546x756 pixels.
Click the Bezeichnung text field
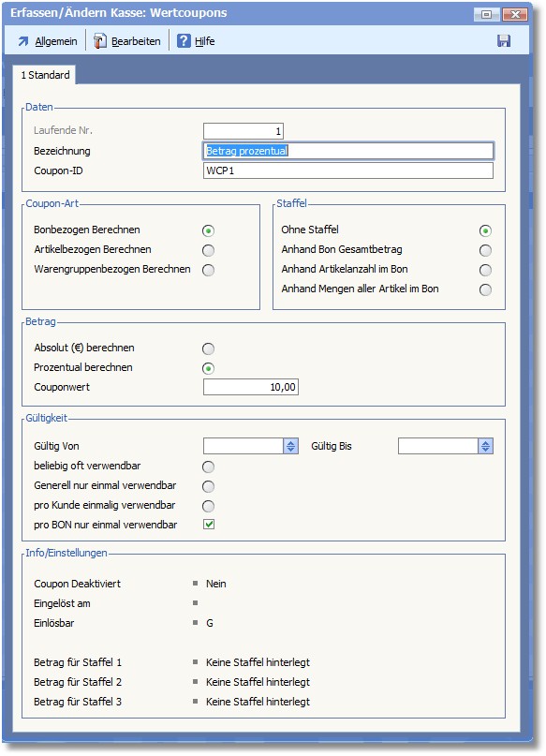coord(348,151)
